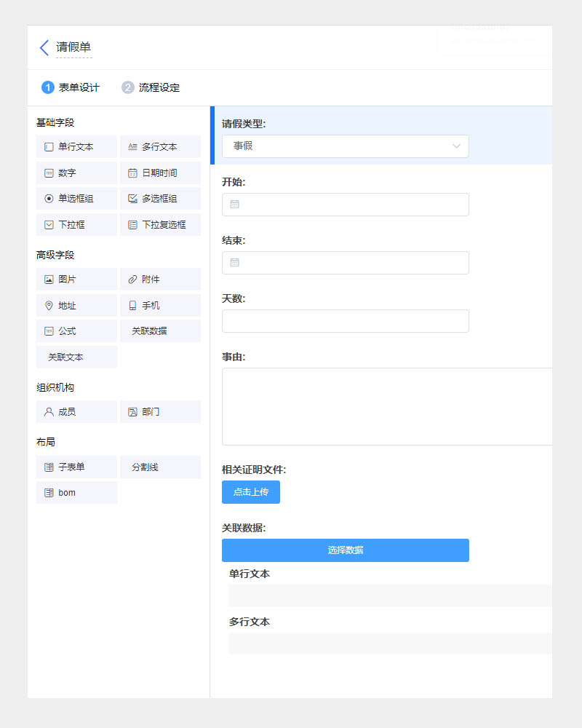Open the 开始 date picker field
The height and width of the screenshot is (728, 582).
pyautogui.click(x=346, y=205)
